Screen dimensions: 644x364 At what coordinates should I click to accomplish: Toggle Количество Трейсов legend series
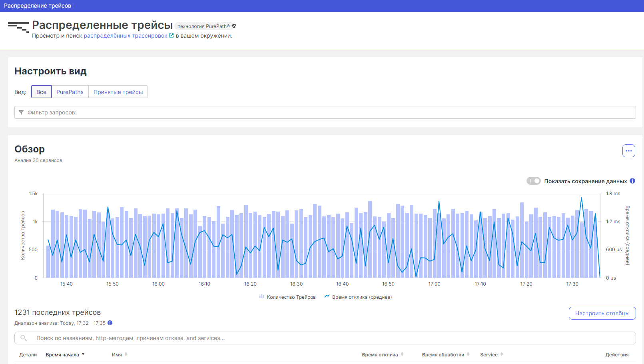click(287, 297)
